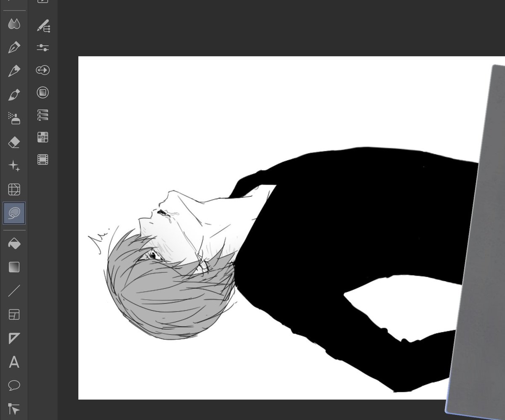Screen dimensions: 505x420
Task: Select the Text tool
Action: point(14,362)
